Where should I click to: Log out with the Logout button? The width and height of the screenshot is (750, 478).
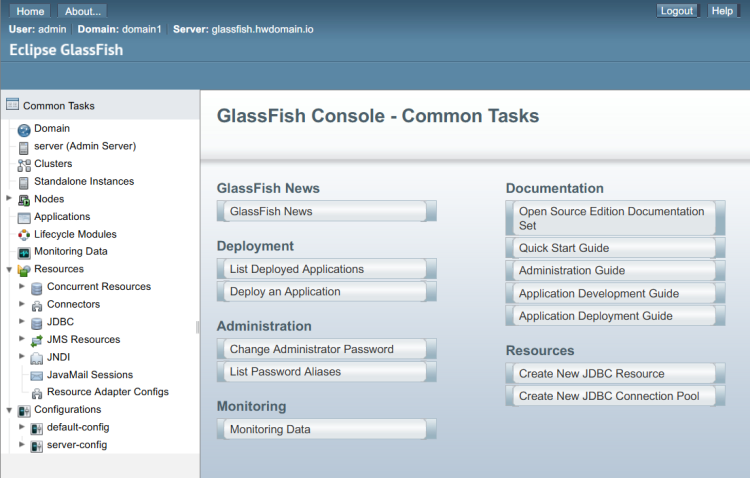click(677, 11)
